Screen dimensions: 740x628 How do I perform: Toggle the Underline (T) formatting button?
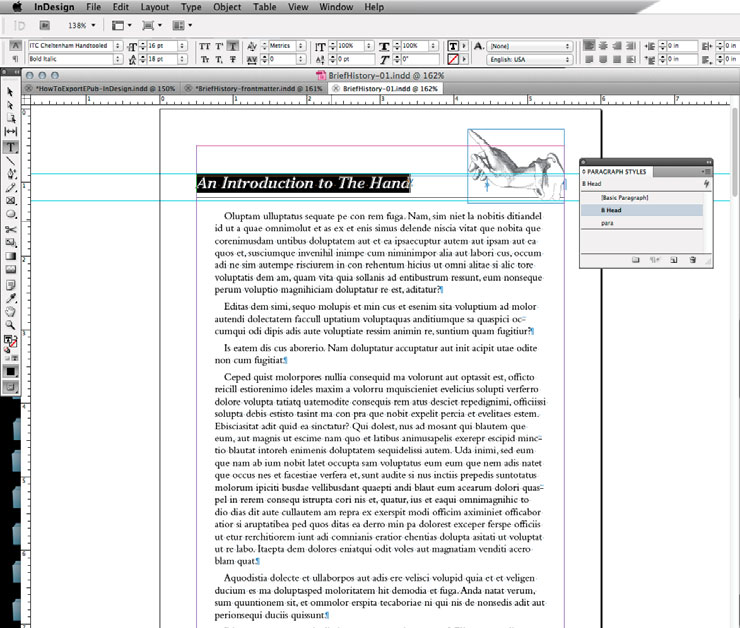(232, 46)
